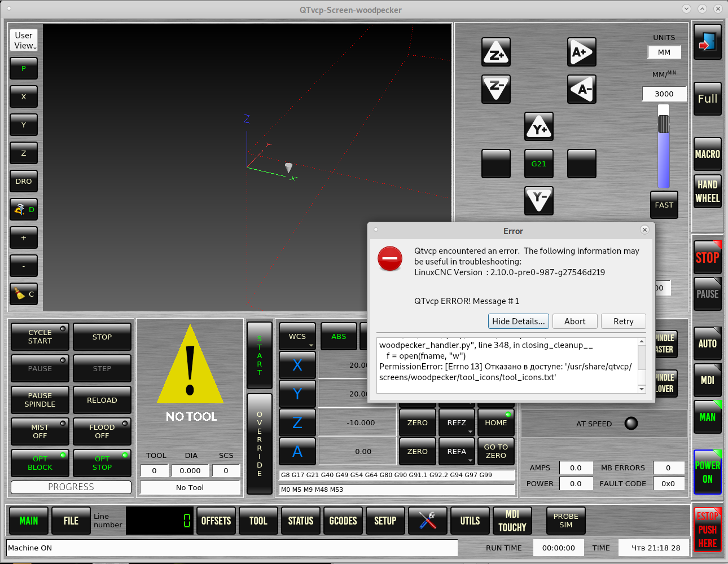Jog Z axis down with Z- button
Screen dimensions: 728x564
pos(496,89)
